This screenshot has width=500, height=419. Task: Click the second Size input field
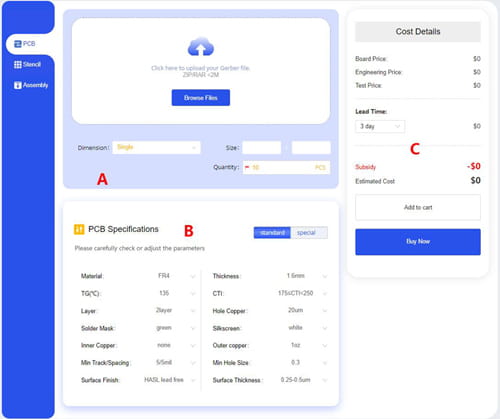click(x=311, y=147)
